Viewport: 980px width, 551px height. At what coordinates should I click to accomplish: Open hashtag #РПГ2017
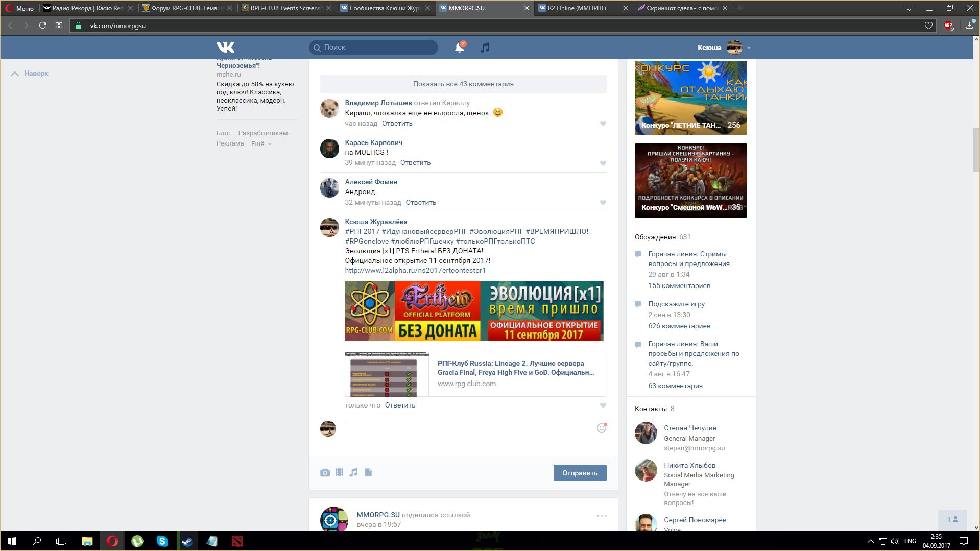click(362, 231)
